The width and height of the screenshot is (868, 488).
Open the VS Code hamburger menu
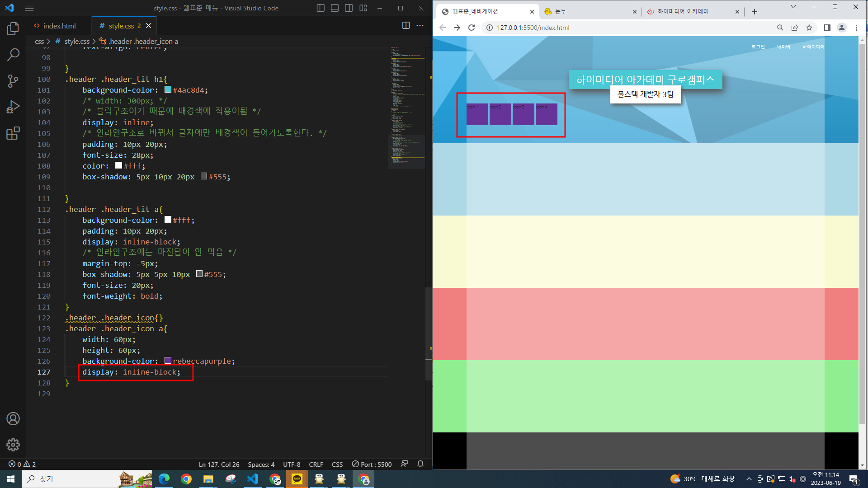[29, 8]
